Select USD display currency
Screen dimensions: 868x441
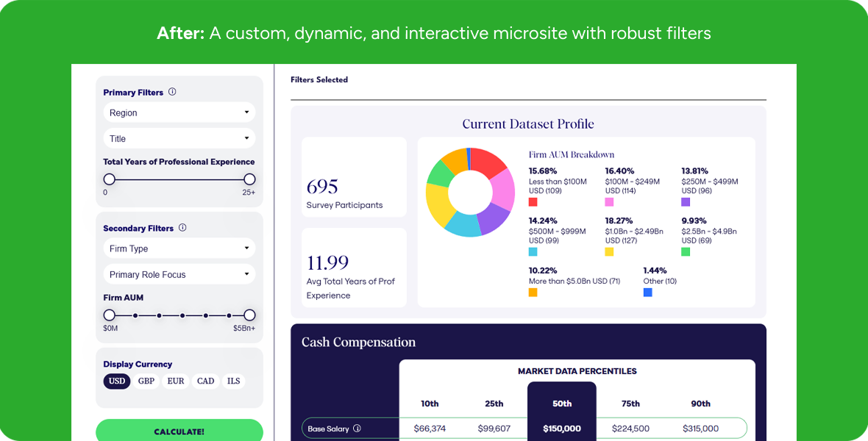[117, 381]
